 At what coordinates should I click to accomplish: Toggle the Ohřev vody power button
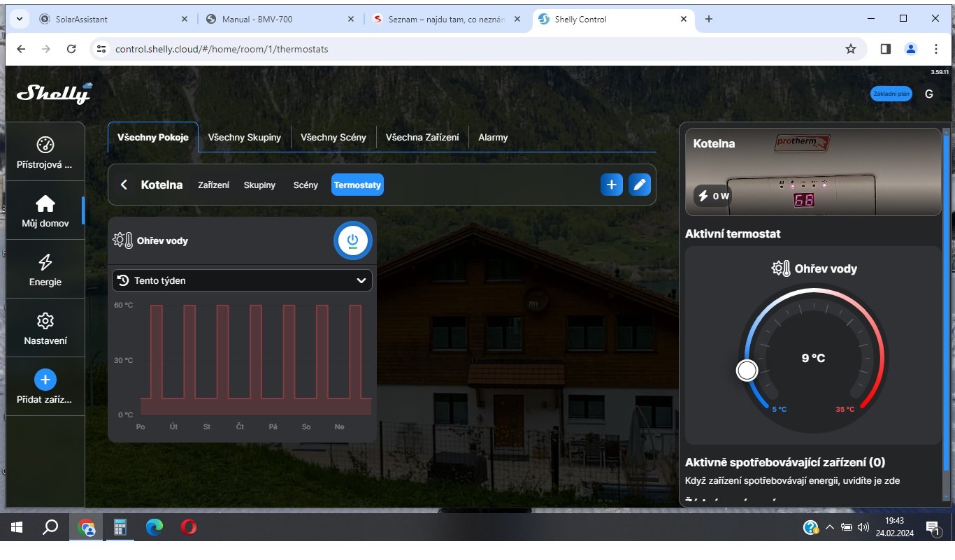(x=352, y=240)
